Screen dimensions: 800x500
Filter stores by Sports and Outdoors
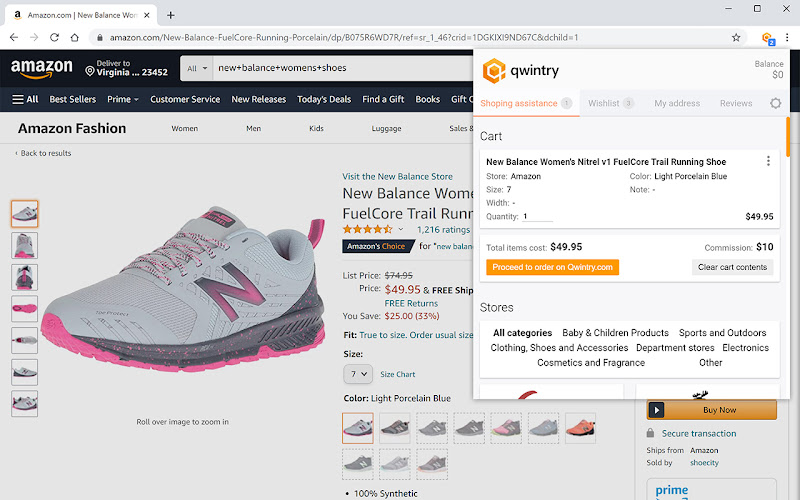(x=722, y=333)
